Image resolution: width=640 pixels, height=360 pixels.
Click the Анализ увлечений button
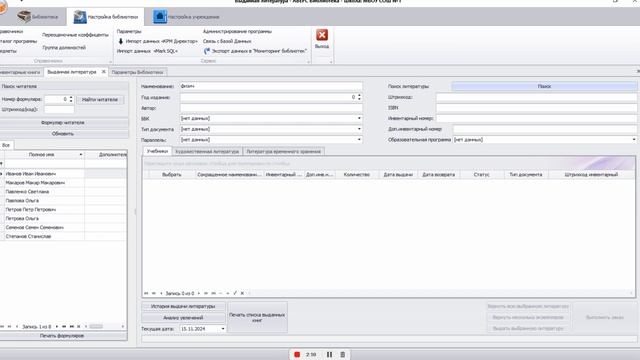pos(183,318)
